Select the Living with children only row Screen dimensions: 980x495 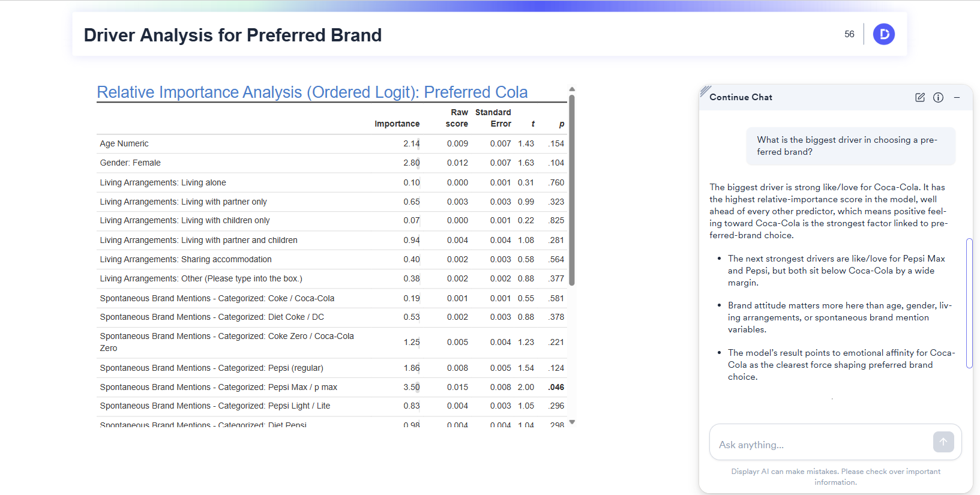click(332, 221)
